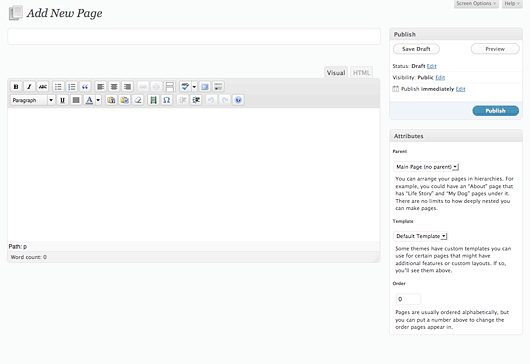530x364 pixels.
Task: Align text left
Action: 100,87
